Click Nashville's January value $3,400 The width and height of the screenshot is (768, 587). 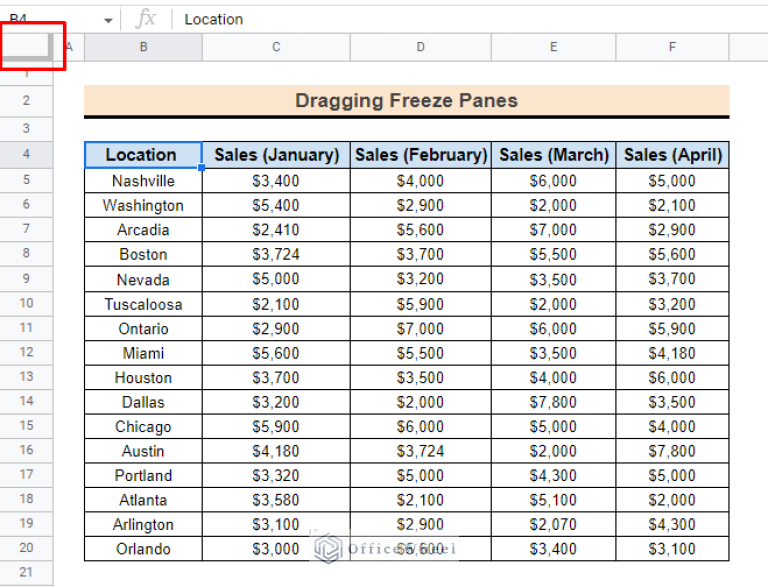point(276,181)
